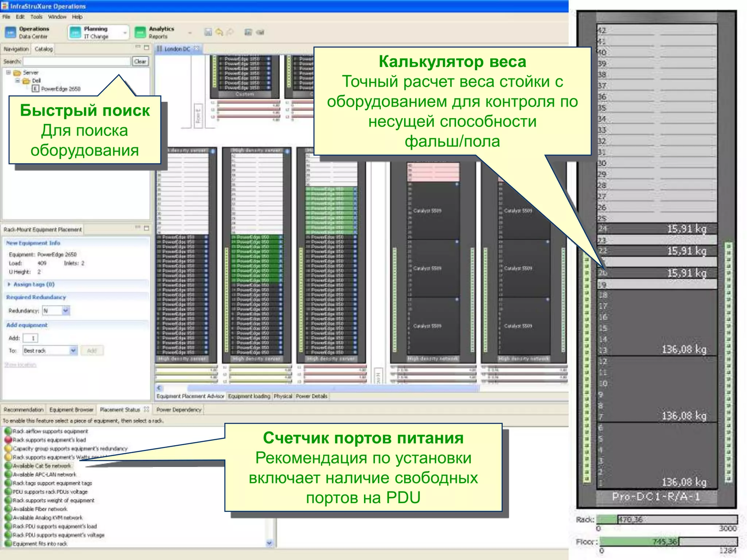Click the InfraStruXure Operations title bar icon

click(x=5, y=6)
